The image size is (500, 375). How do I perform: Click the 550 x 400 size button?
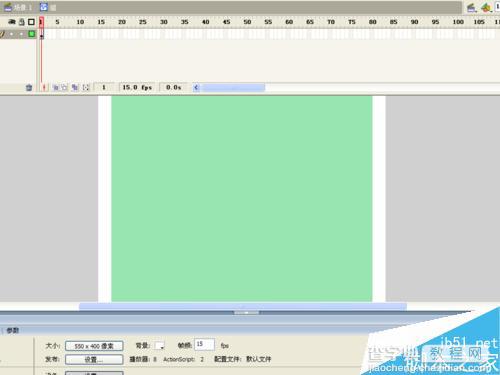point(94,346)
